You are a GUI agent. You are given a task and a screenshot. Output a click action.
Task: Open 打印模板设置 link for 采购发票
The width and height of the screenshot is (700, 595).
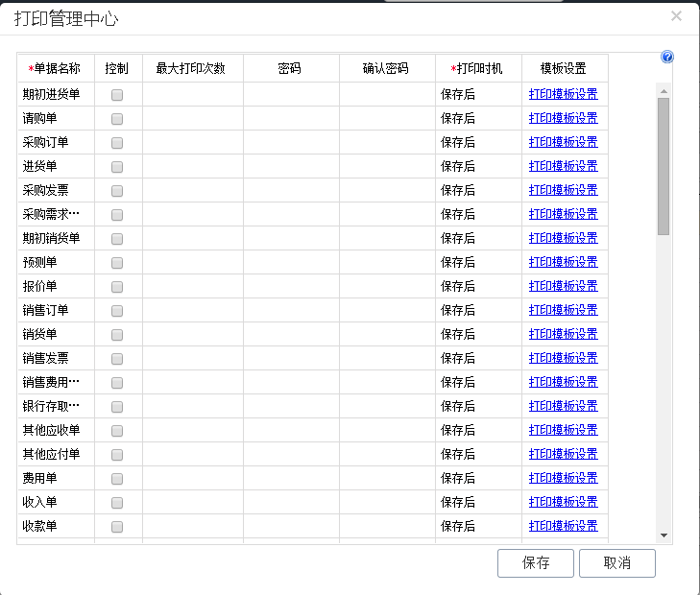[563, 190]
